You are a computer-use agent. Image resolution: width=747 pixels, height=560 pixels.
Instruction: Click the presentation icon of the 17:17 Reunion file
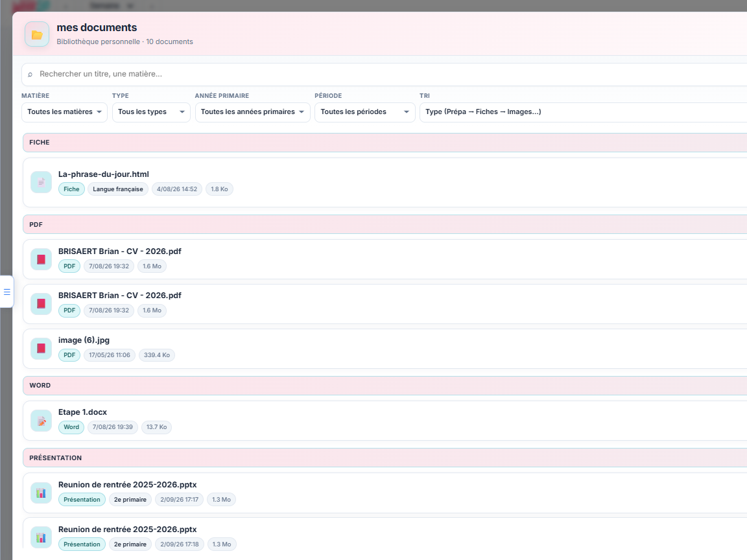pyautogui.click(x=41, y=493)
